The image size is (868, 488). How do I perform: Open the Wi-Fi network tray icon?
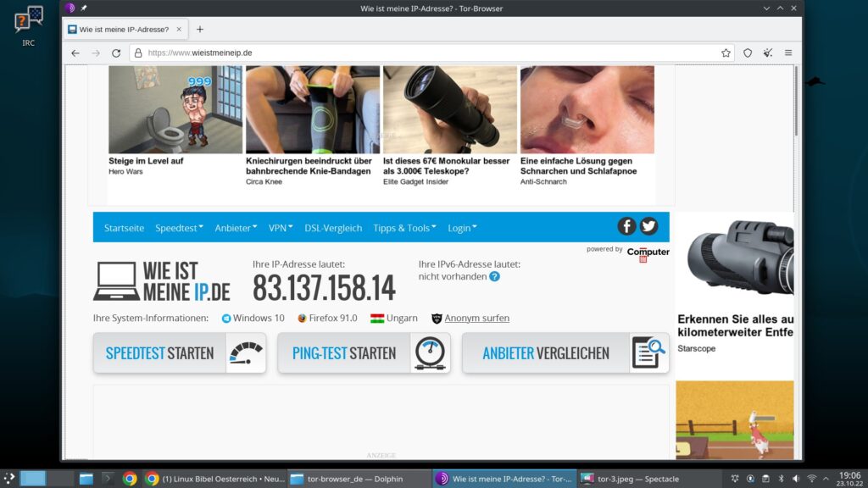click(x=811, y=479)
